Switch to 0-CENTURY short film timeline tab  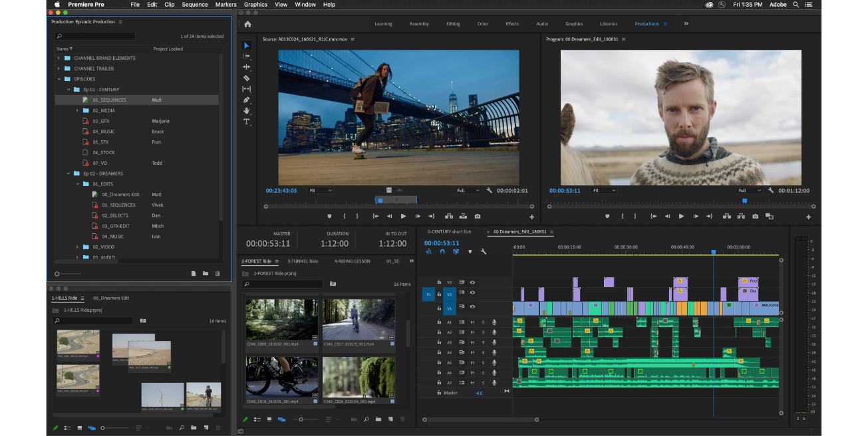449,232
